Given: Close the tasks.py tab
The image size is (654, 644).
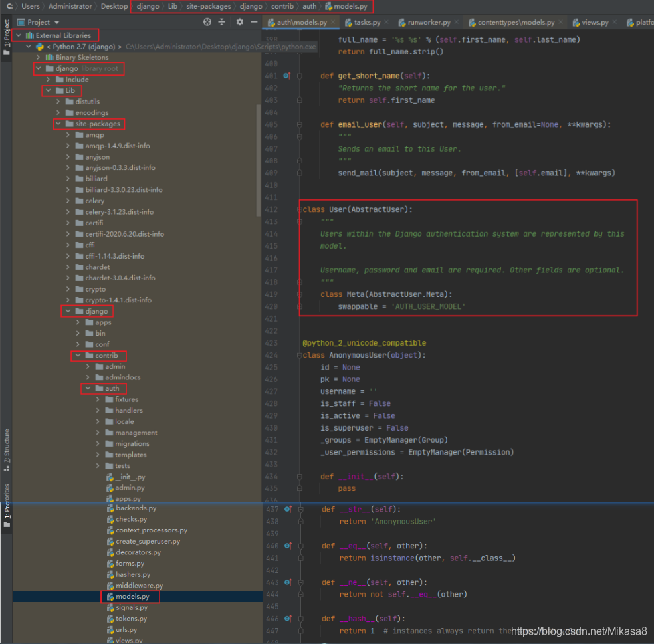Looking at the screenshot, I should click(x=387, y=22).
